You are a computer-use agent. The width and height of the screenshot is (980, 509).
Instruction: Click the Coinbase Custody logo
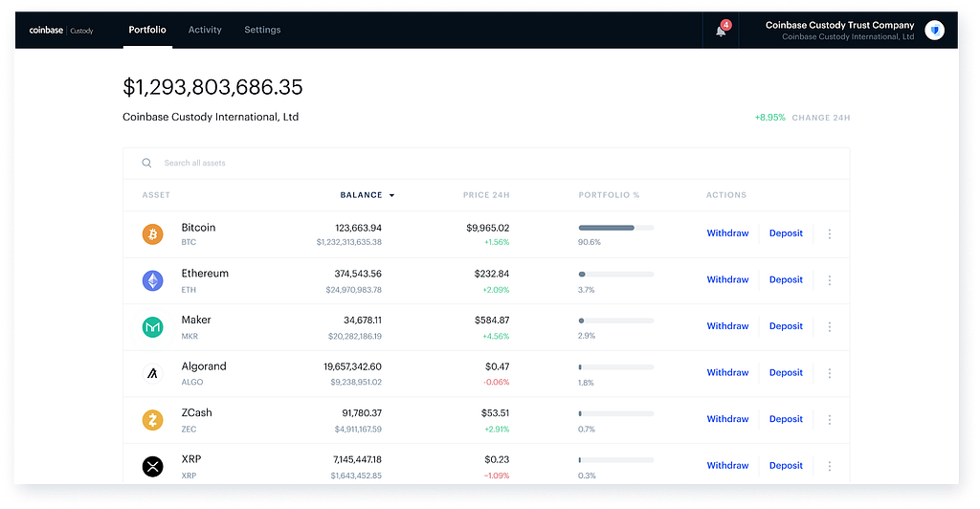pyautogui.click(x=61, y=30)
